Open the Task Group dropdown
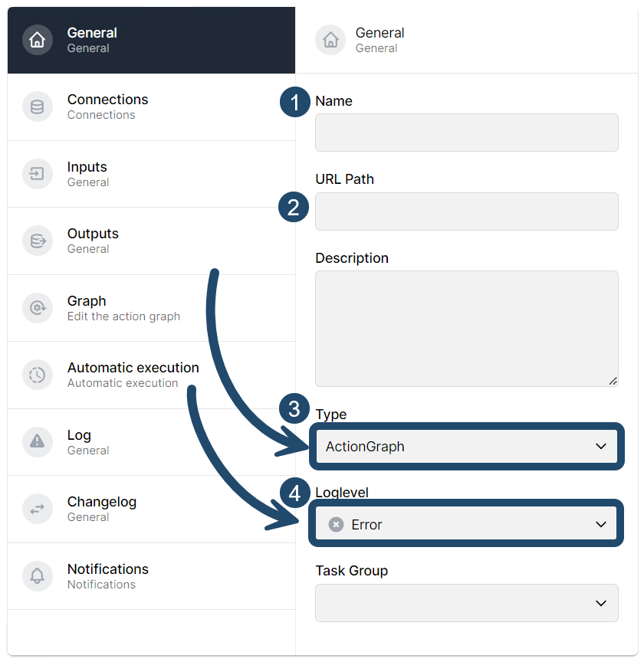 click(x=467, y=603)
